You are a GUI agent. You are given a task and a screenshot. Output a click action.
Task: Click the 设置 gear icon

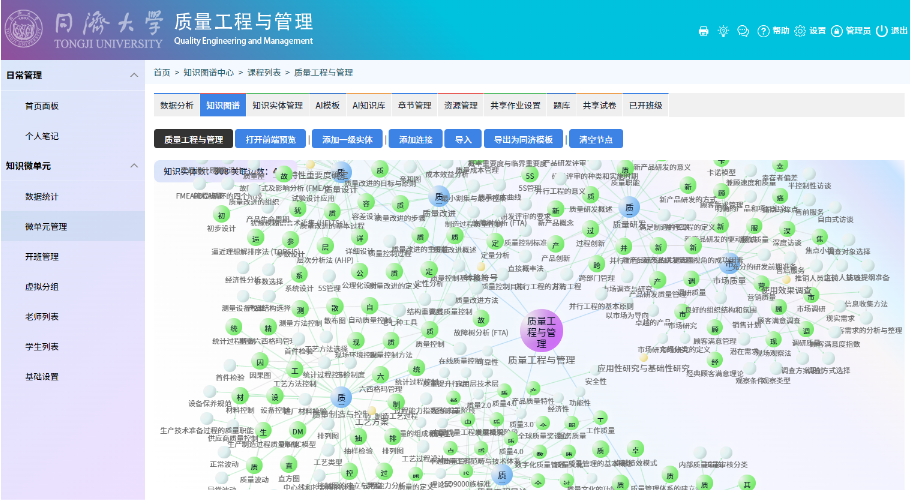pyautogui.click(x=800, y=31)
